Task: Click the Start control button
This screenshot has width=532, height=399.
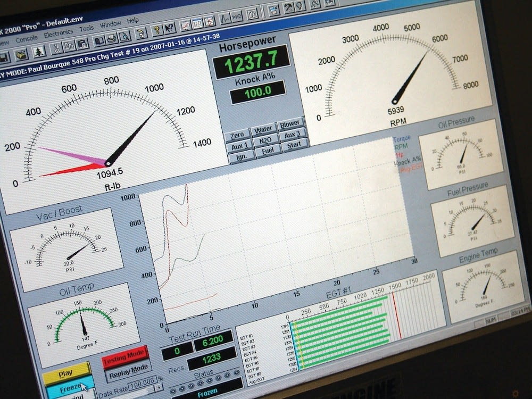Action: [x=294, y=145]
